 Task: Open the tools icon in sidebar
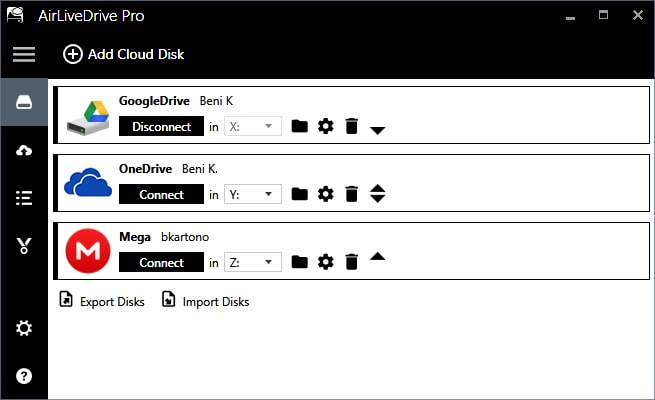(24, 246)
